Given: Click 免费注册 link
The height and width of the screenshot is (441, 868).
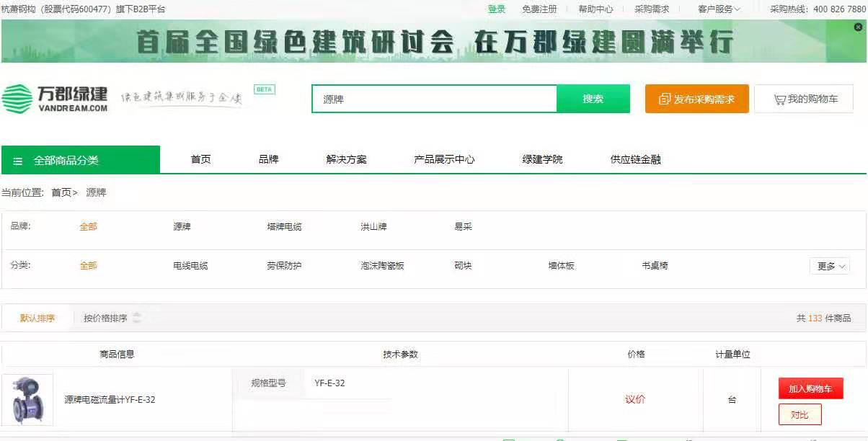Looking at the screenshot, I should pyautogui.click(x=539, y=9).
